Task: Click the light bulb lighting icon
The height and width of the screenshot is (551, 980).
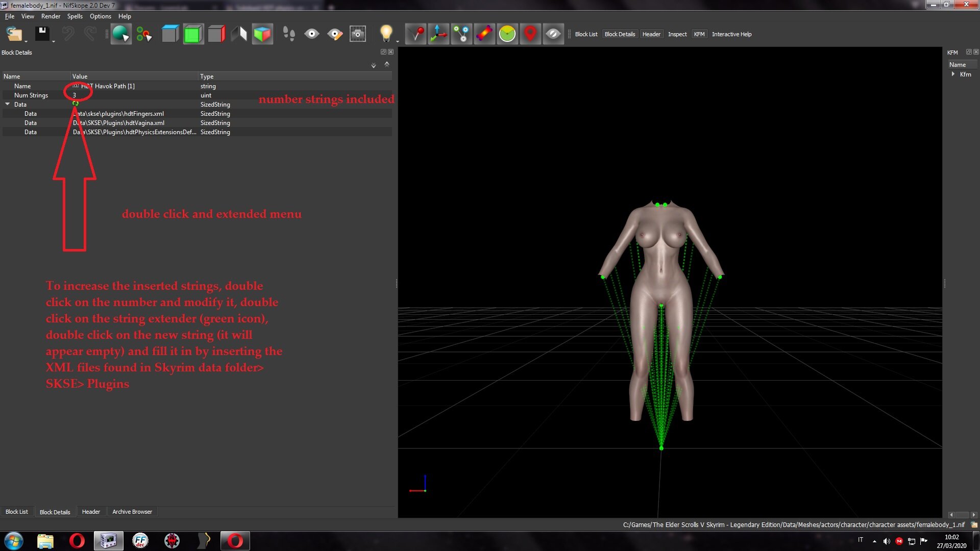Action: 386,34
